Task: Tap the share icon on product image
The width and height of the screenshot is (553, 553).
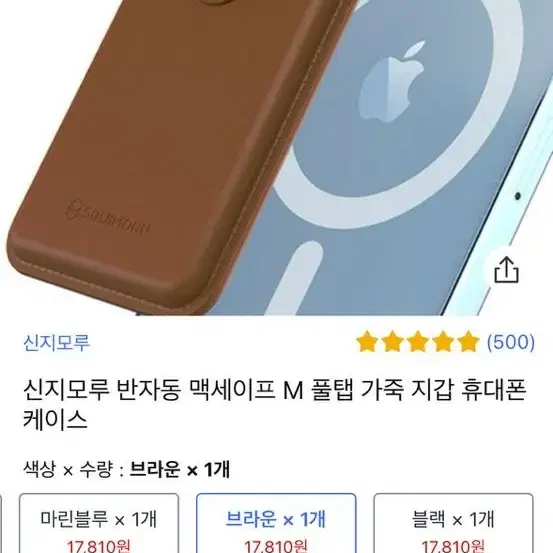Action: pyautogui.click(x=506, y=271)
